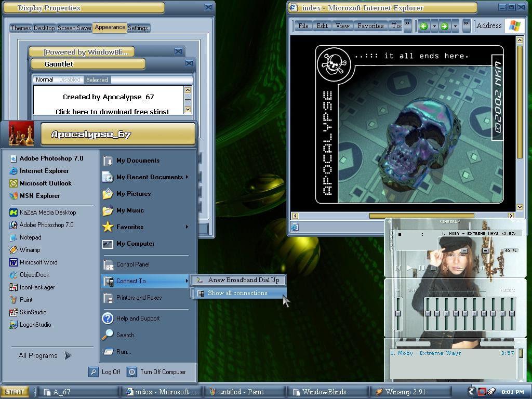Switch to untitled - Paint taskbar button
This screenshot has width=532, height=399.
pyautogui.click(x=245, y=392)
